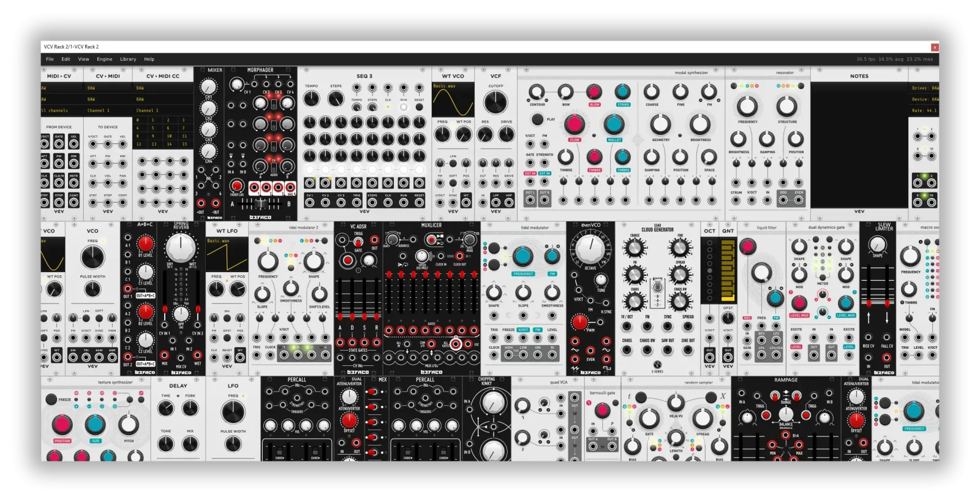Toggle the WT LFO OFST button

227,337
